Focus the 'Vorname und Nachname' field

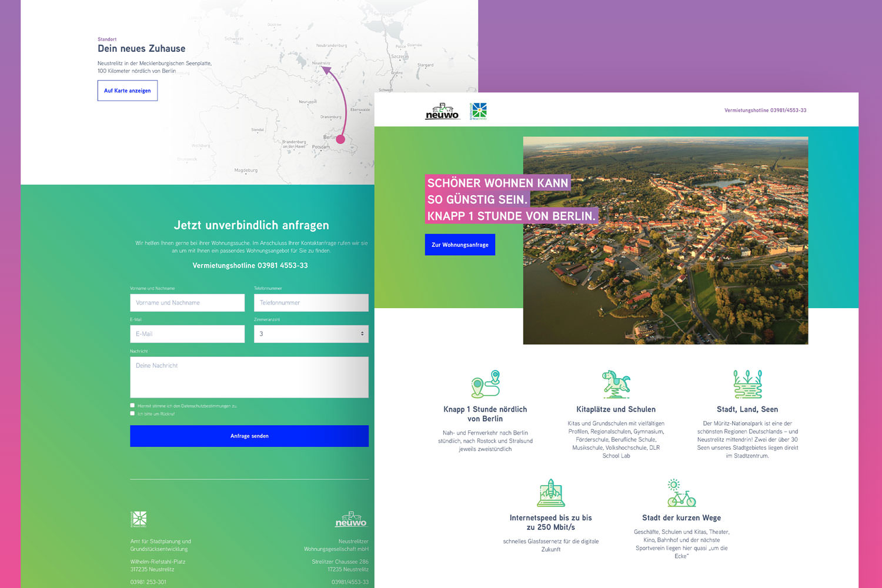point(187,303)
